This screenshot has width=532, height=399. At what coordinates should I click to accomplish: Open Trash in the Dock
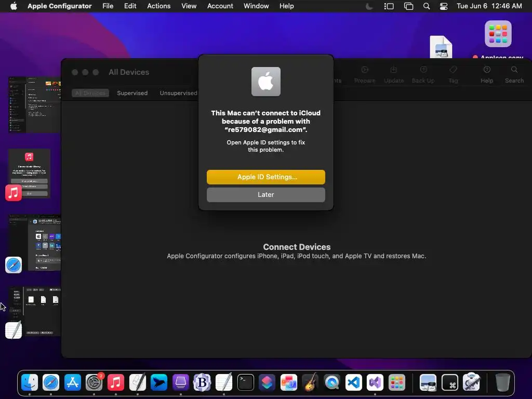(502, 383)
